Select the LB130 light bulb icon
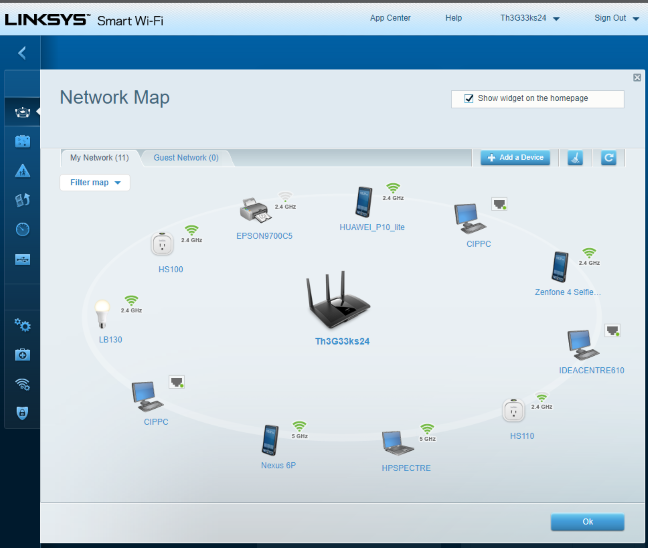This screenshot has height=548, width=648. tap(102, 314)
